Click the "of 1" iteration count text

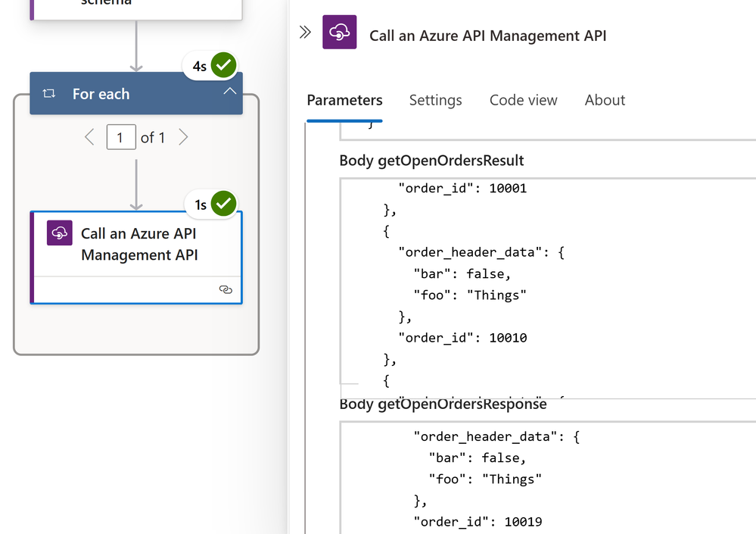[x=153, y=138]
